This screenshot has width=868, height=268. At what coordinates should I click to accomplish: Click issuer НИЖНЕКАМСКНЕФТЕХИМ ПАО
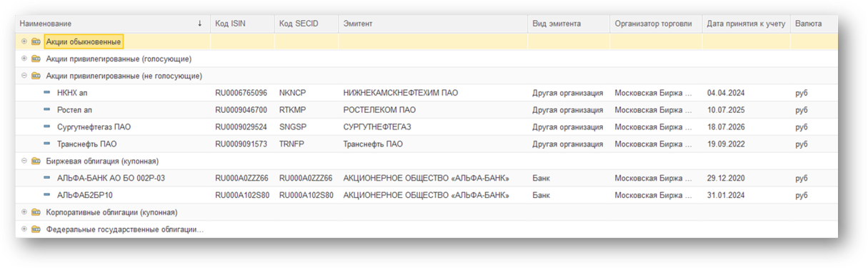[x=401, y=93]
